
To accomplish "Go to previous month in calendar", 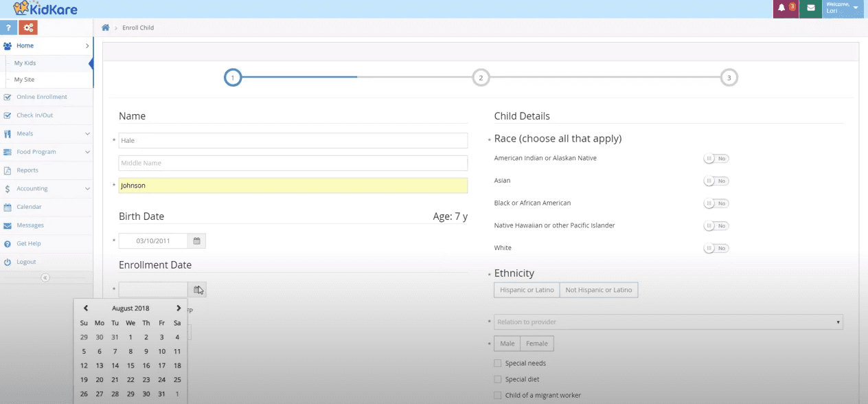I will pyautogui.click(x=85, y=308).
